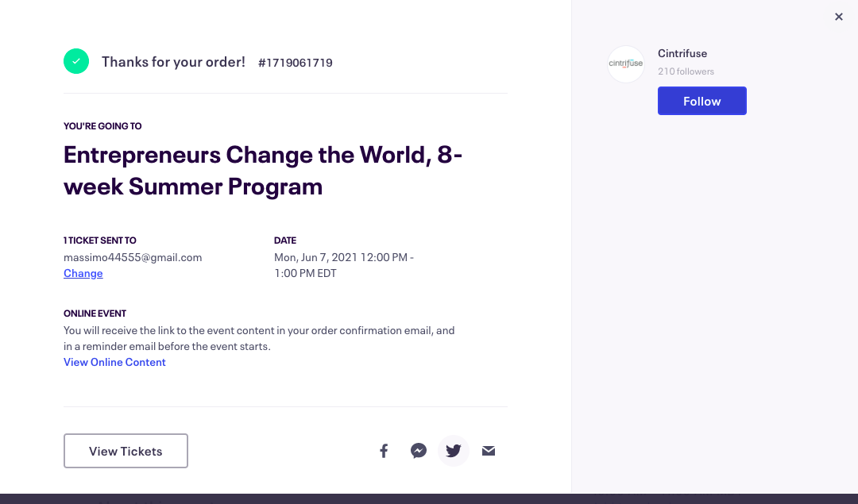Share the event by email envelope icon
The image size is (858, 504).
coord(489,451)
